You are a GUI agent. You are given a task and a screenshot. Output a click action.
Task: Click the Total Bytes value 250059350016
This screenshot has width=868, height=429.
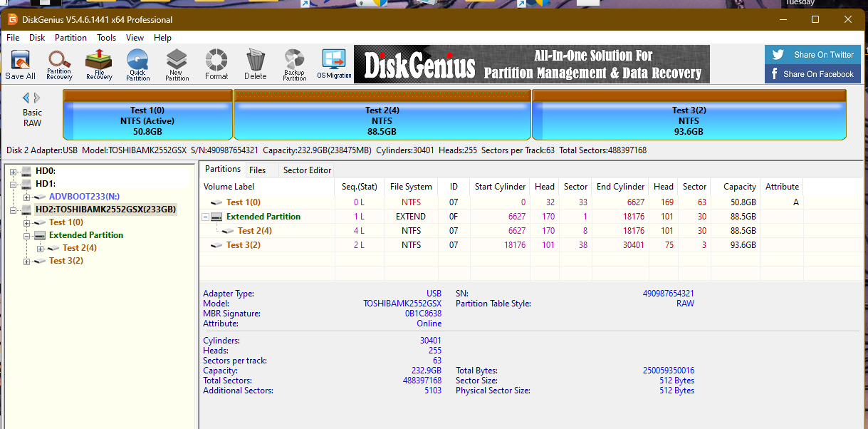(x=668, y=371)
